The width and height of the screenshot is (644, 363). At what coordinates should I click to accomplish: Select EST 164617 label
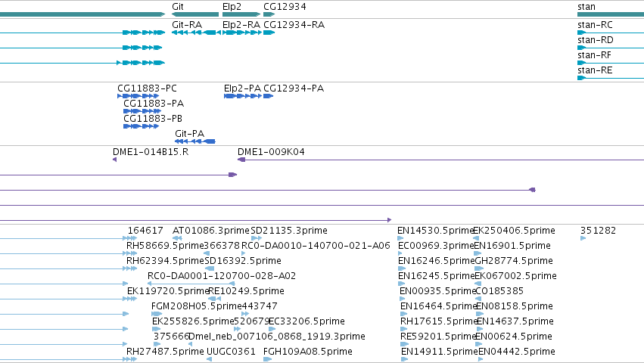(145, 231)
